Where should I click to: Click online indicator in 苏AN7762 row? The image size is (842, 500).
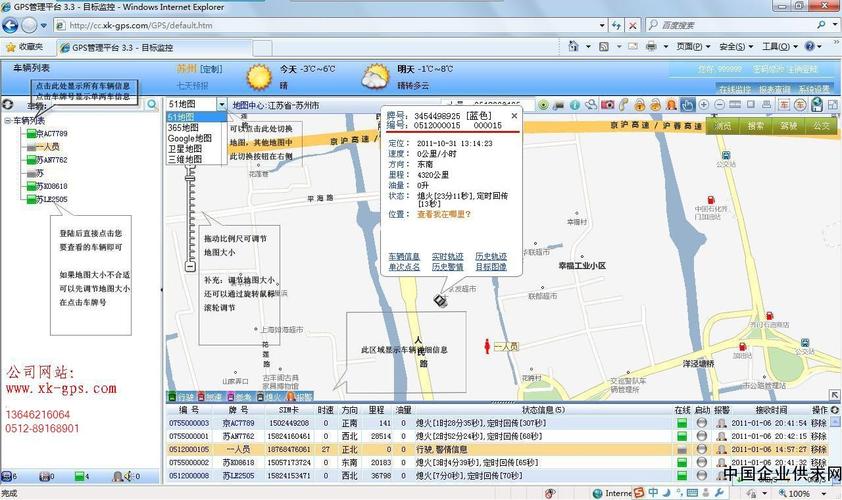click(x=682, y=436)
